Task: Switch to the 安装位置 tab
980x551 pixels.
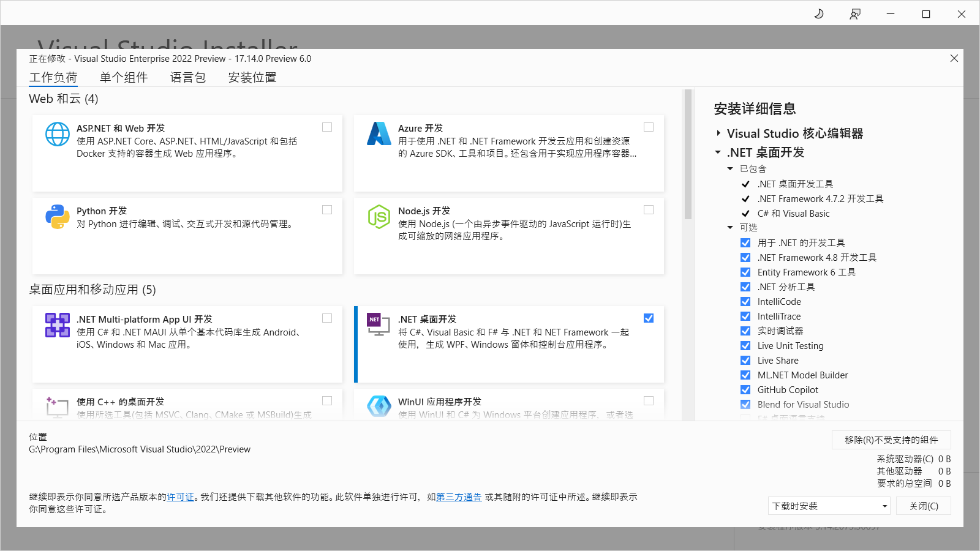Action: [x=252, y=78]
